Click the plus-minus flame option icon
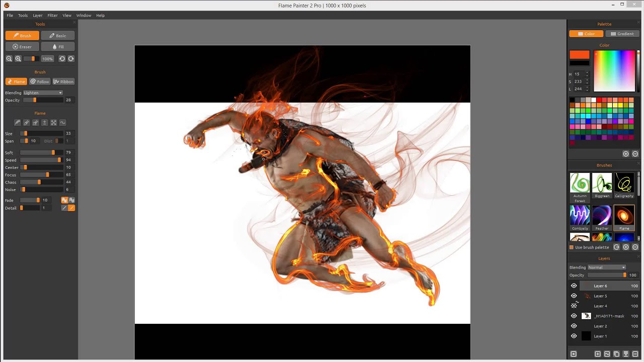 coord(44,123)
